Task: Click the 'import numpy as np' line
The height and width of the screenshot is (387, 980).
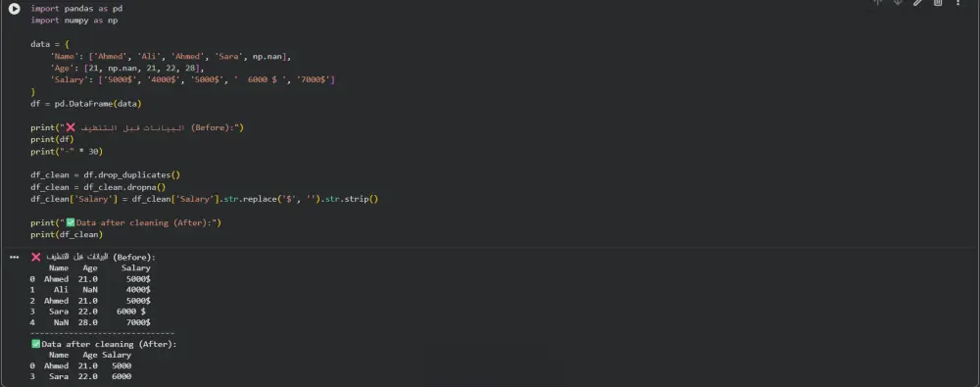Action: tap(74, 21)
